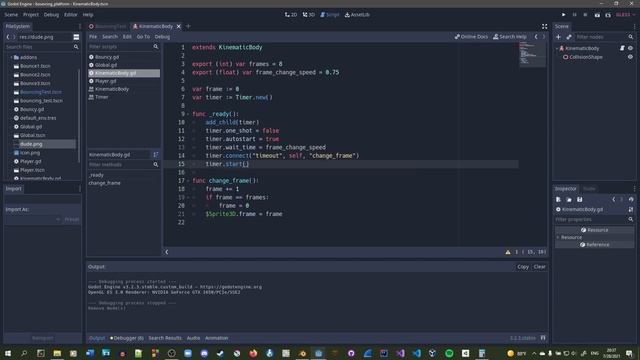Collapse the KinematicBody scene tree node
This screenshot has height=360, width=640.
point(557,48)
